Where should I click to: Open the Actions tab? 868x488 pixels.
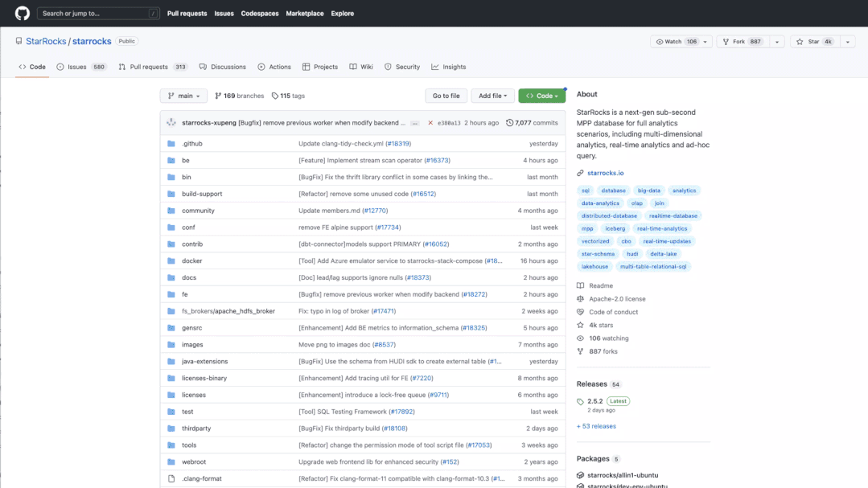(x=274, y=67)
